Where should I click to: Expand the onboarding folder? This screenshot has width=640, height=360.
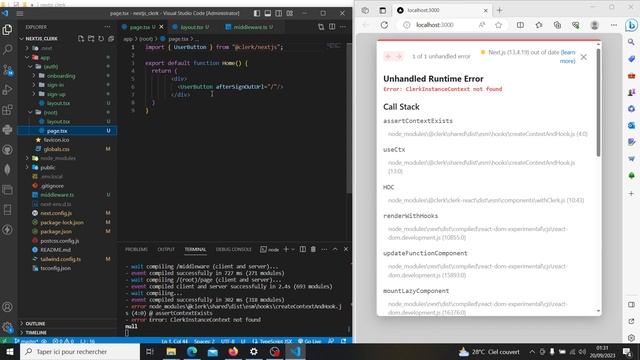click(x=34, y=76)
